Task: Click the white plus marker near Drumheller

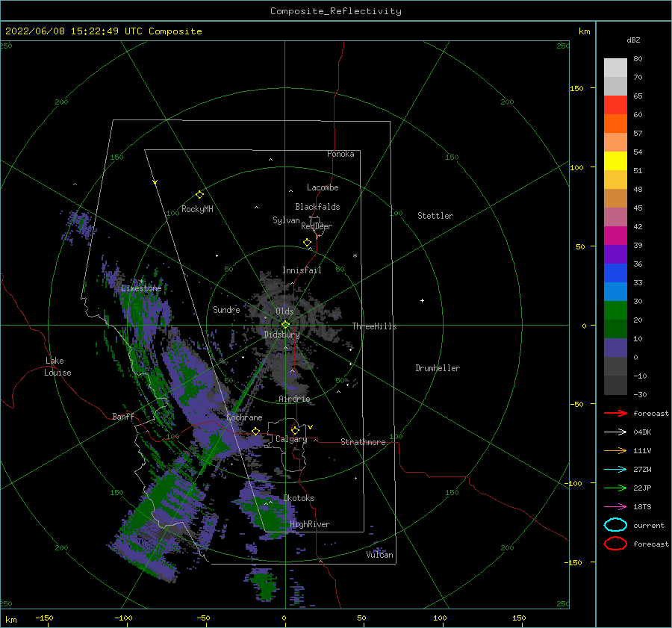Action: [x=422, y=300]
